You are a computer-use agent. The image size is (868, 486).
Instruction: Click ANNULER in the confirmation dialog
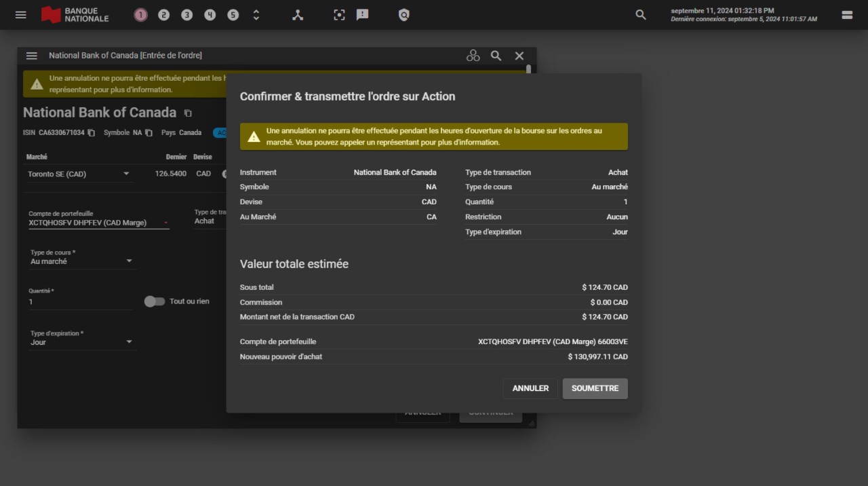(x=530, y=388)
